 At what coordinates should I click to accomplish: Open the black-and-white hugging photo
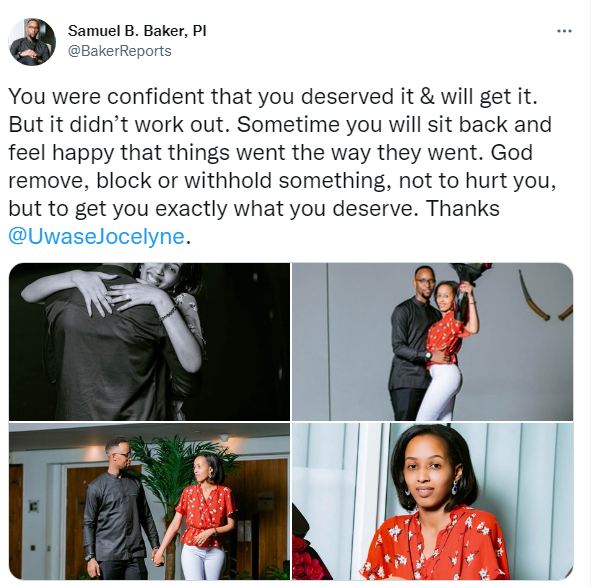click(149, 342)
